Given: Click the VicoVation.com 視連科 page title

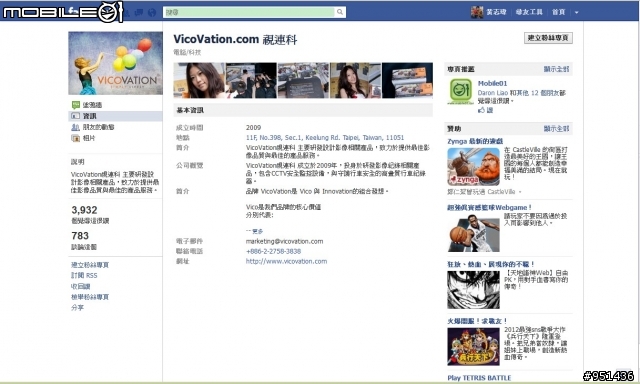Looking at the screenshot, I should (x=235, y=40).
